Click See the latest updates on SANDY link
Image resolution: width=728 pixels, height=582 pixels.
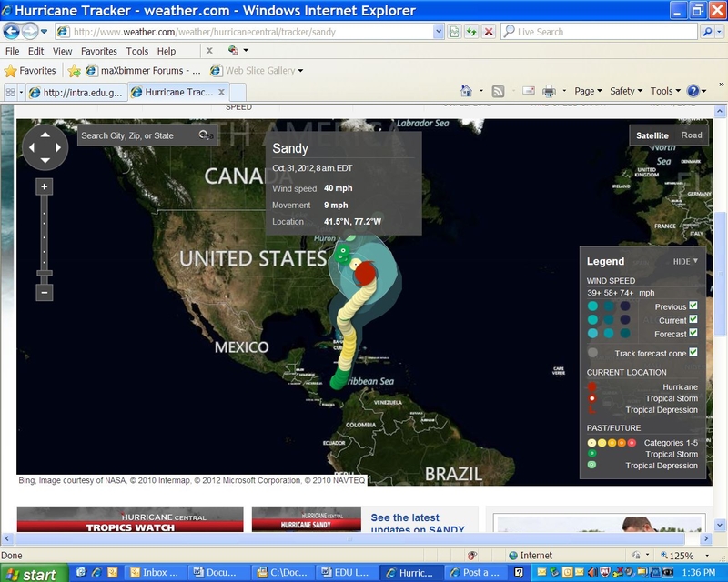click(x=418, y=524)
